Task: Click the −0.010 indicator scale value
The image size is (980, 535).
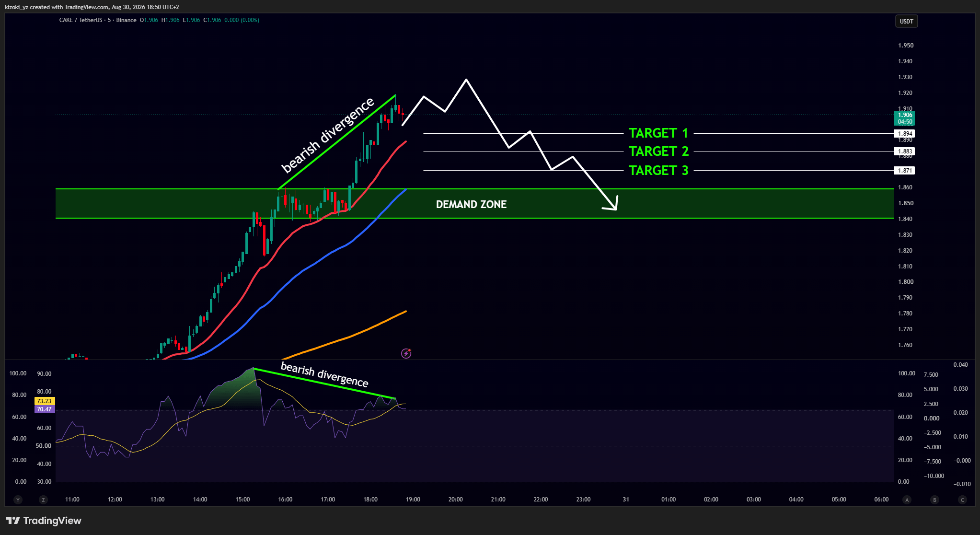Action: (x=962, y=484)
